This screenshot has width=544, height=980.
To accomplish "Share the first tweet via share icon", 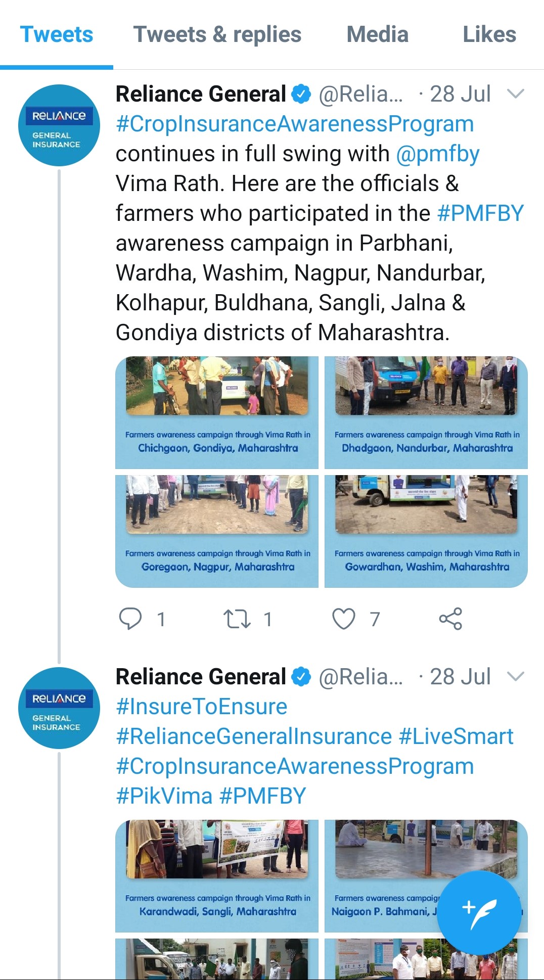I will (x=450, y=619).
